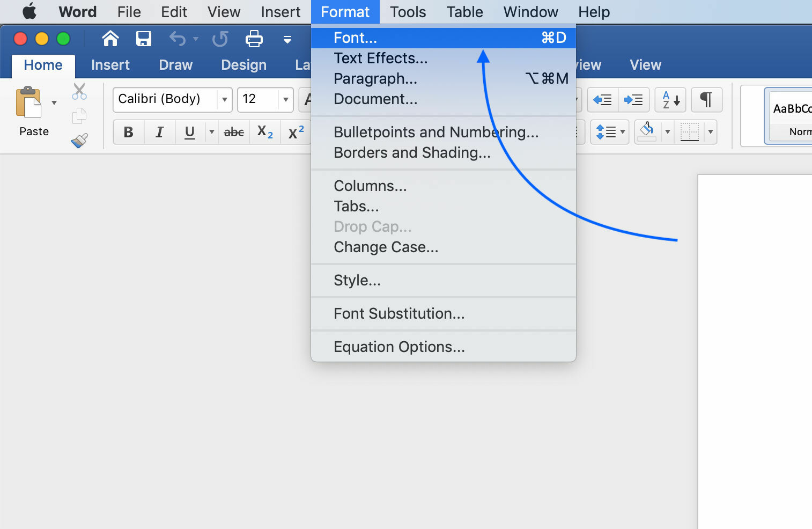Choose Columns... from the Format menu
The width and height of the screenshot is (812, 529).
point(444,186)
